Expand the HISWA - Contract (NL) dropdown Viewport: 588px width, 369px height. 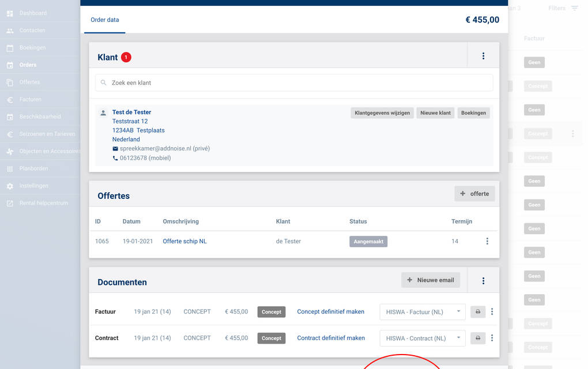click(422, 338)
